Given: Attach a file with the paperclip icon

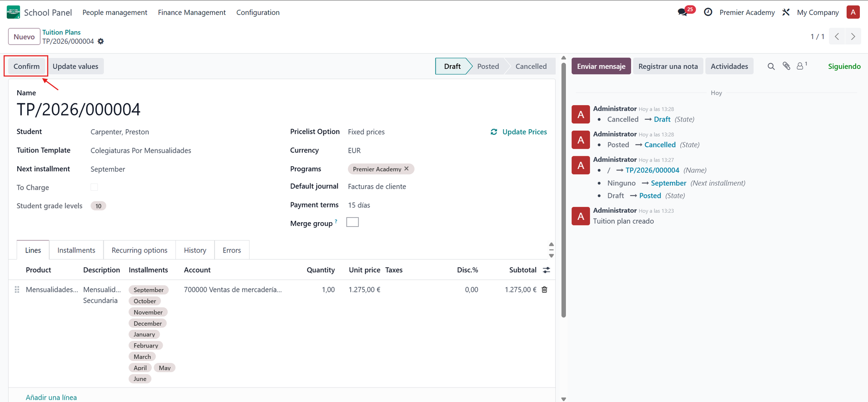Looking at the screenshot, I should click(x=787, y=66).
